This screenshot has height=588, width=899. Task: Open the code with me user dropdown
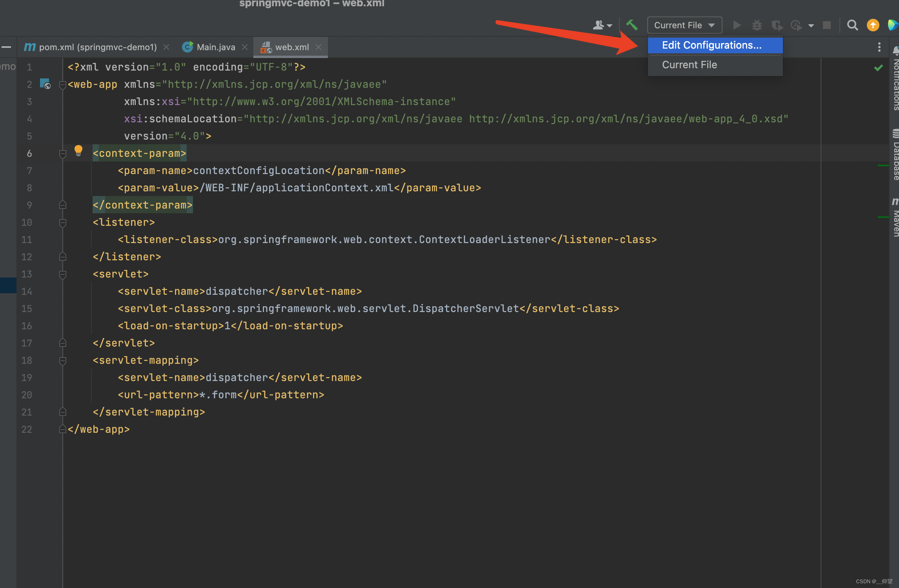tap(602, 25)
